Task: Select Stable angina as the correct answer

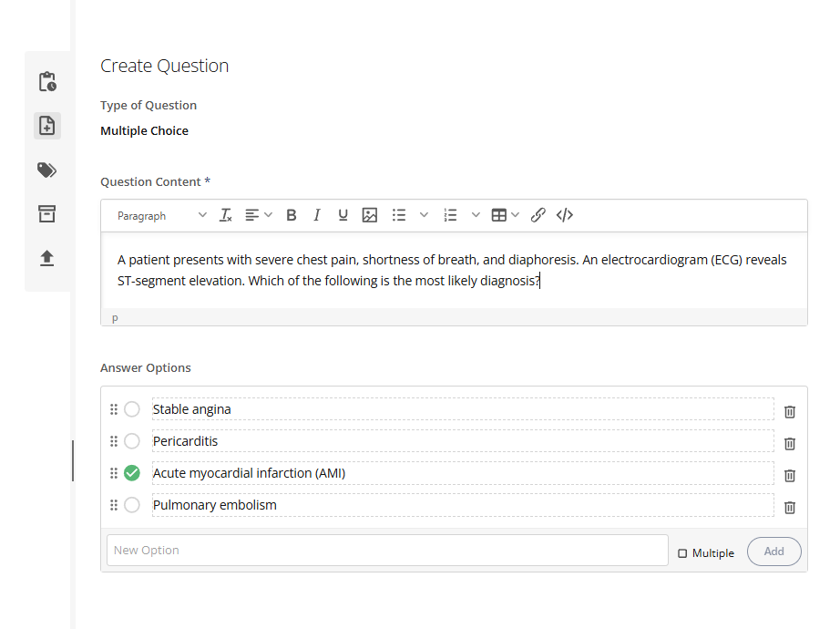Action: pos(131,409)
